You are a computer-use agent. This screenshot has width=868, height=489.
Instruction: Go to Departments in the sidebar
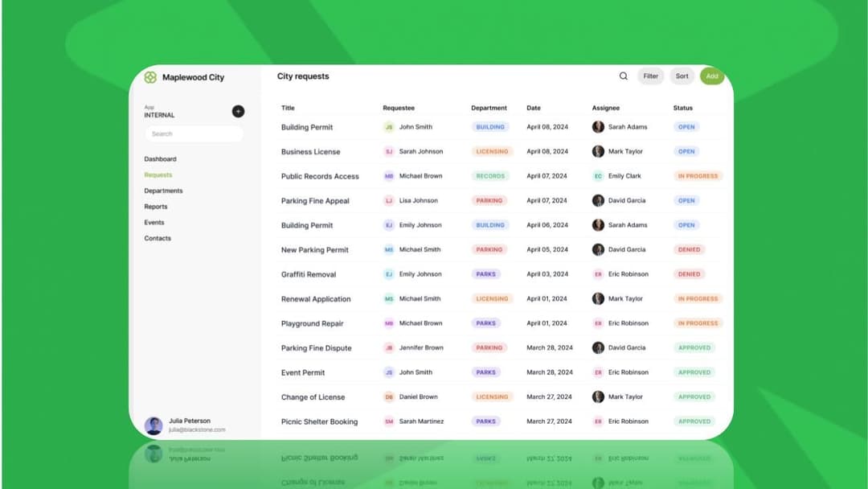click(163, 191)
